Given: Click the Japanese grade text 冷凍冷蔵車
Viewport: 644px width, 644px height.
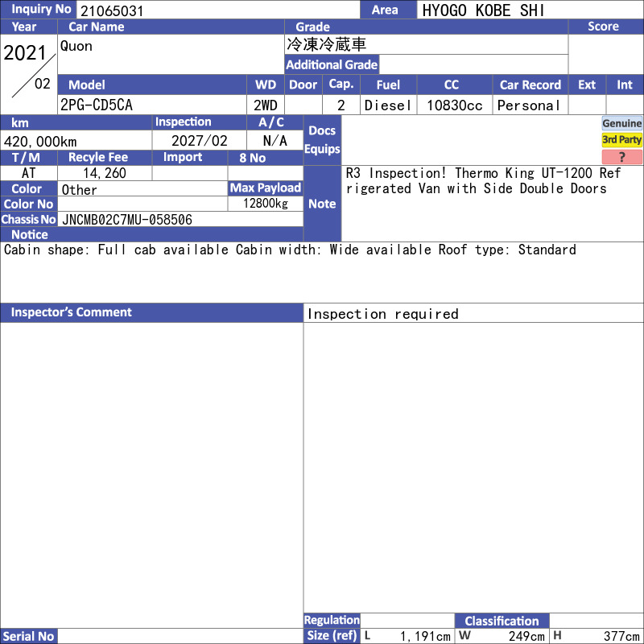Looking at the screenshot, I should click(327, 44).
